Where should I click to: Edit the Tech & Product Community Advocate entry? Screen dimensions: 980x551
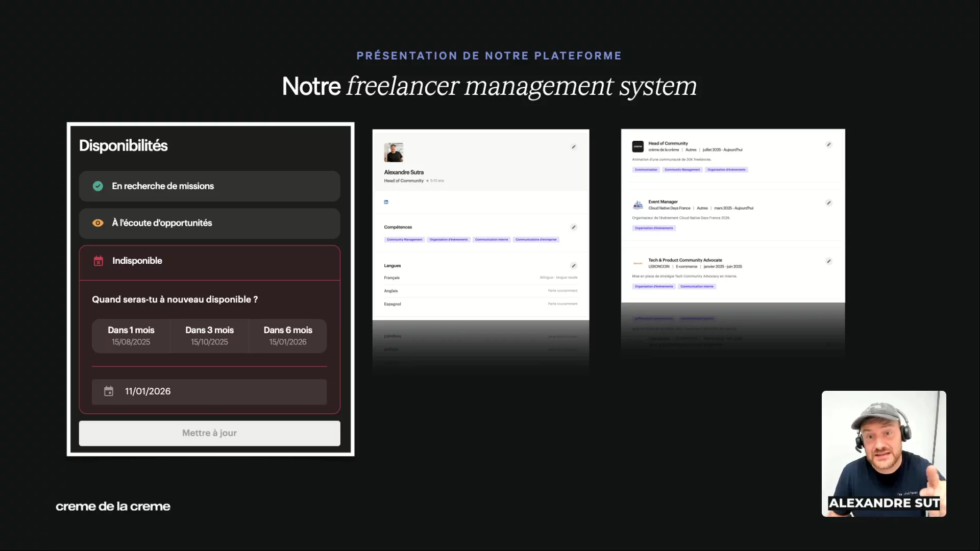829,261
